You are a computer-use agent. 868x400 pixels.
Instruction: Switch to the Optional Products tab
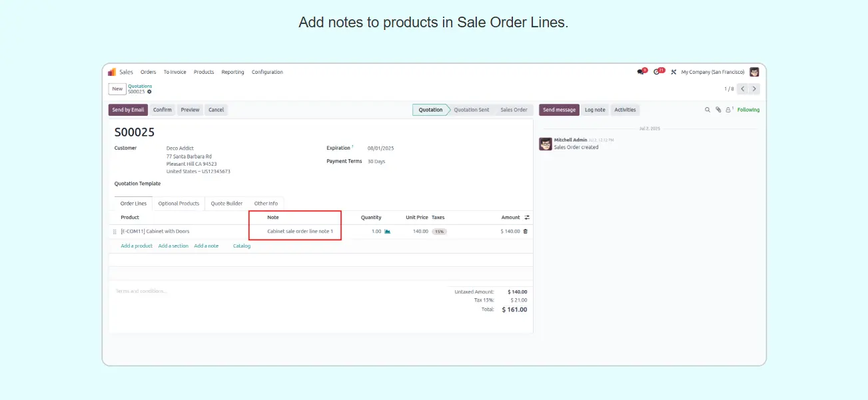(179, 204)
